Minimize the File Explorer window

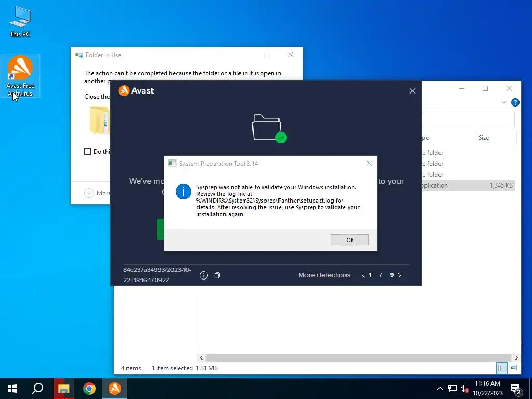click(x=462, y=88)
